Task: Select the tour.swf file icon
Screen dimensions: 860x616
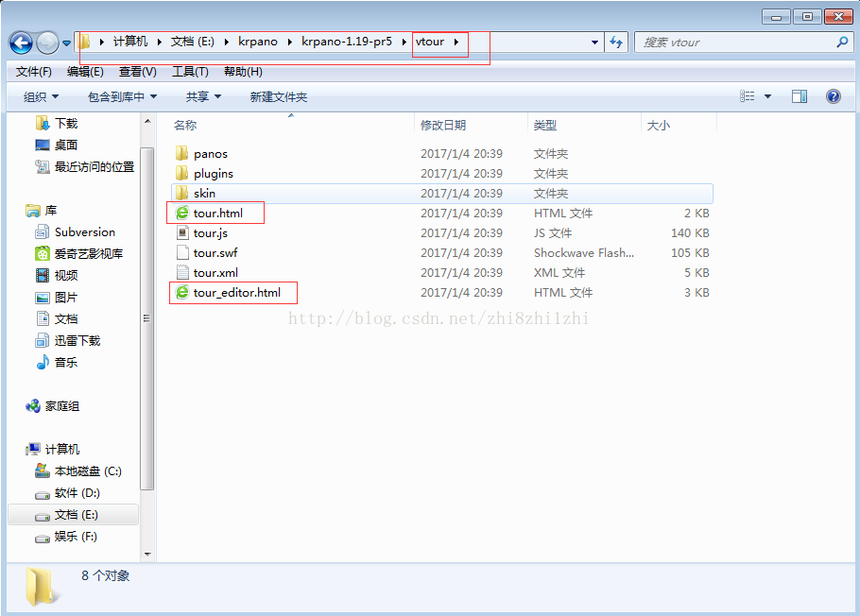Action: (182, 252)
